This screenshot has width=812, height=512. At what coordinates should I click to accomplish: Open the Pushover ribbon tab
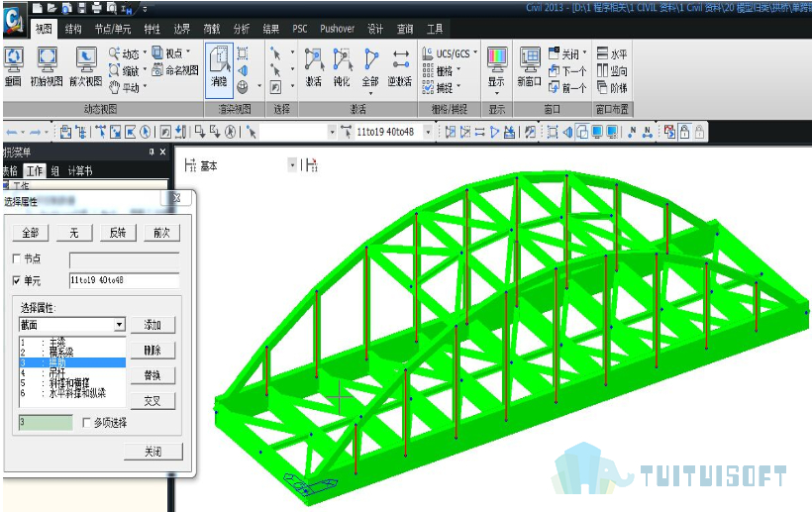(x=337, y=29)
